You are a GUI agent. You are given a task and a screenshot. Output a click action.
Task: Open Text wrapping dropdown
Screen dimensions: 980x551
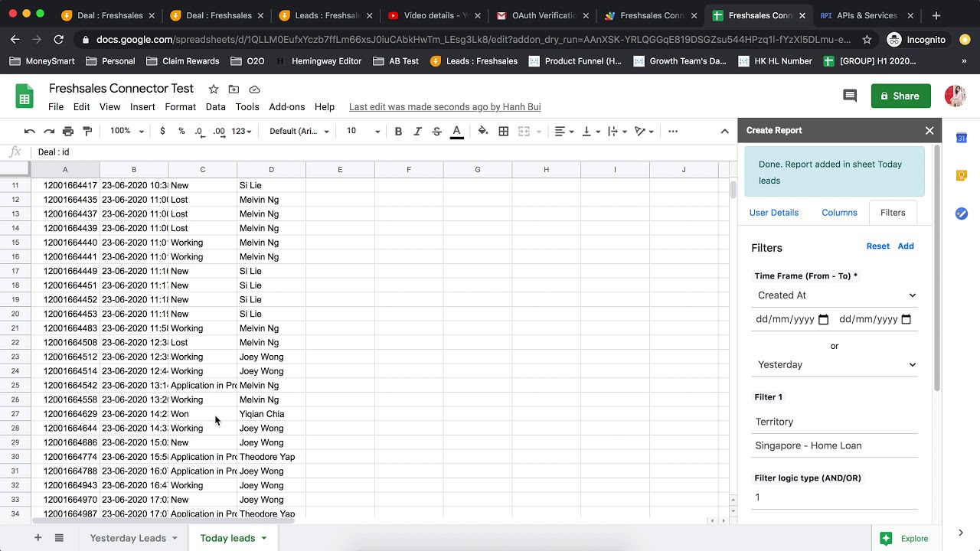(x=616, y=132)
